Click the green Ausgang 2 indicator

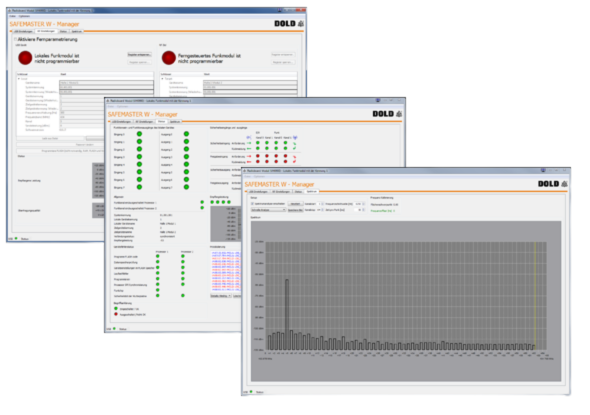[186, 149]
